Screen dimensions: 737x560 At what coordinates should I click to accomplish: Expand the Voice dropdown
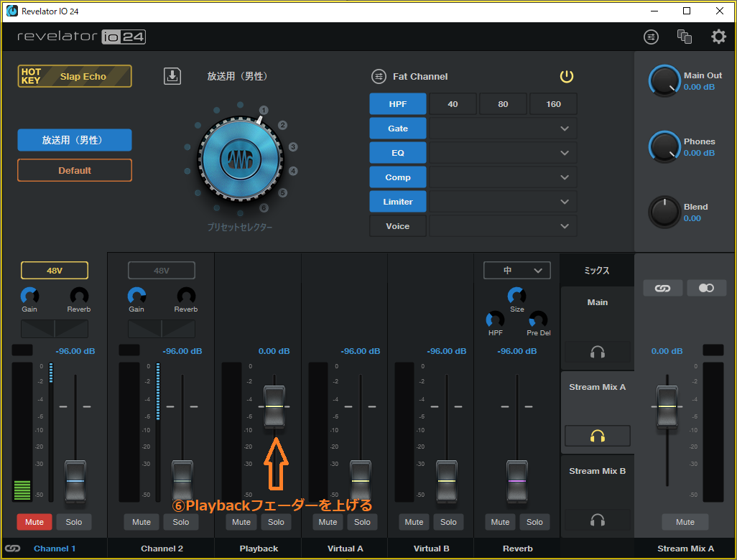pyautogui.click(x=503, y=226)
